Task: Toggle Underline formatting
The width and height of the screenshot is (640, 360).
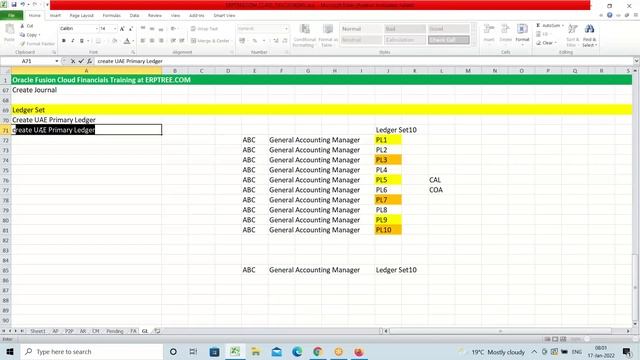Action: tap(82, 41)
